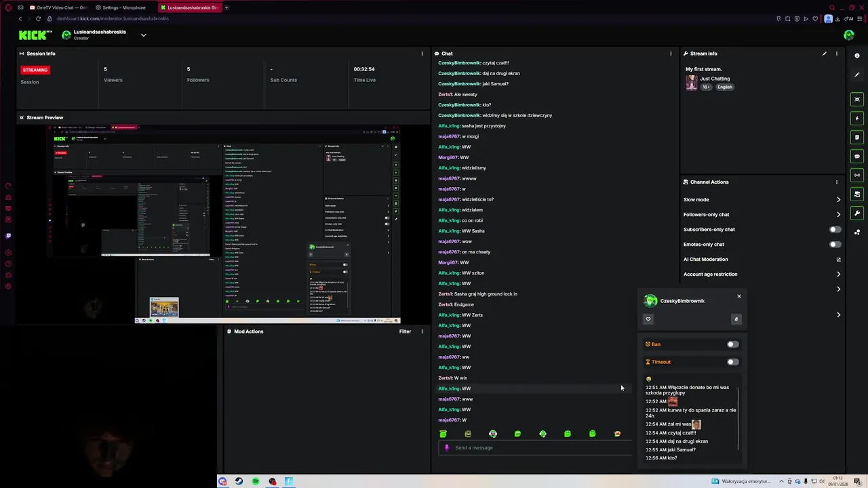The height and width of the screenshot is (488, 868).
Task: Click the Just Chatting category label
Action: 715,79
